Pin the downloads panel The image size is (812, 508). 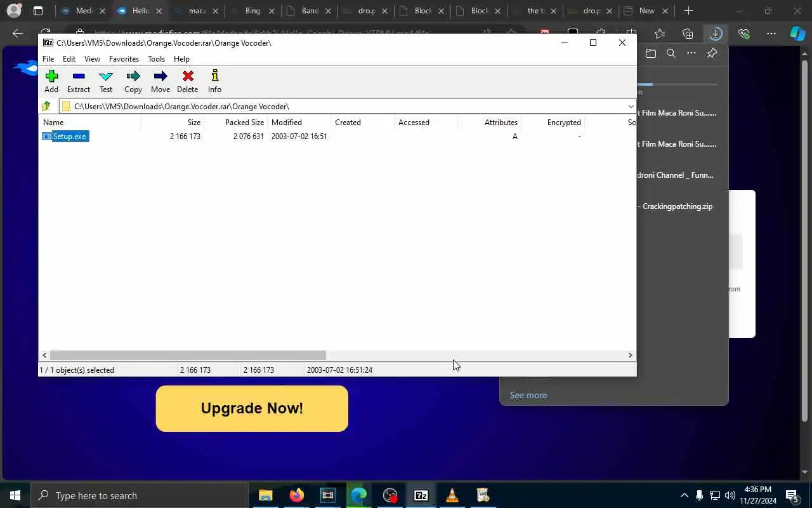pyautogui.click(x=712, y=53)
